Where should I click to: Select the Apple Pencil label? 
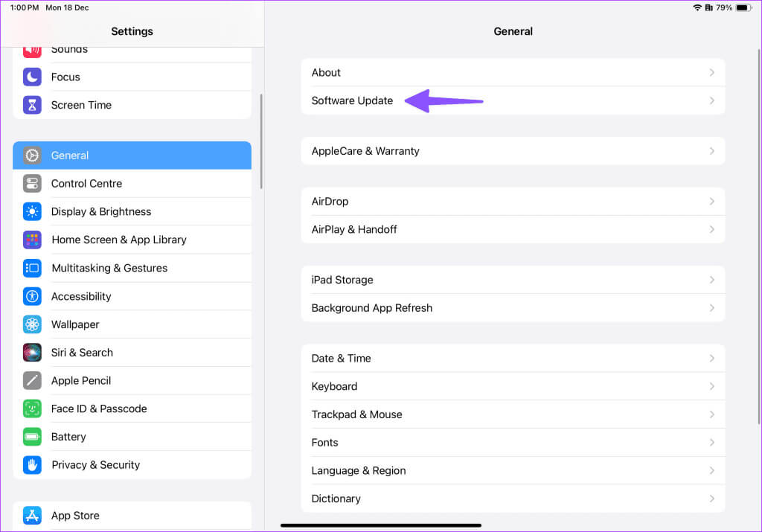(81, 380)
